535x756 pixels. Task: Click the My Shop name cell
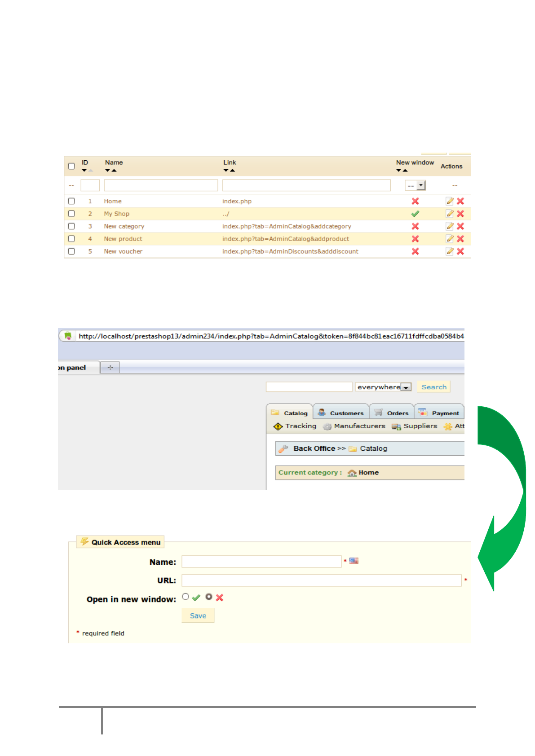[x=116, y=214]
